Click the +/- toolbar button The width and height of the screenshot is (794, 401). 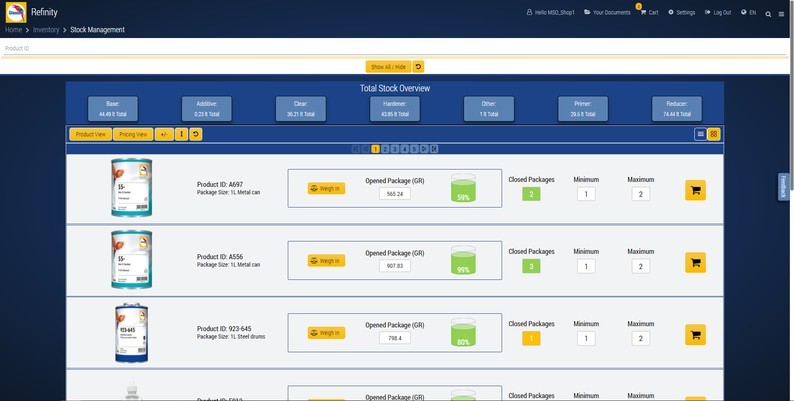(164, 134)
